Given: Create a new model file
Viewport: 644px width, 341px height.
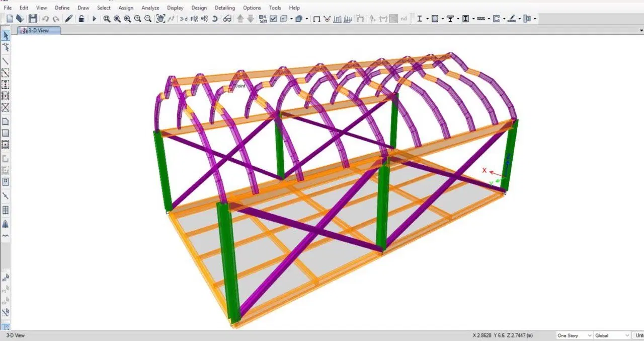Looking at the screenshot, I should tap(10, 19).
